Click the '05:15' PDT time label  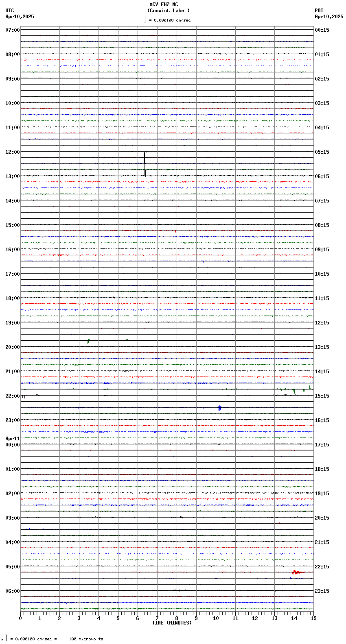322,152
